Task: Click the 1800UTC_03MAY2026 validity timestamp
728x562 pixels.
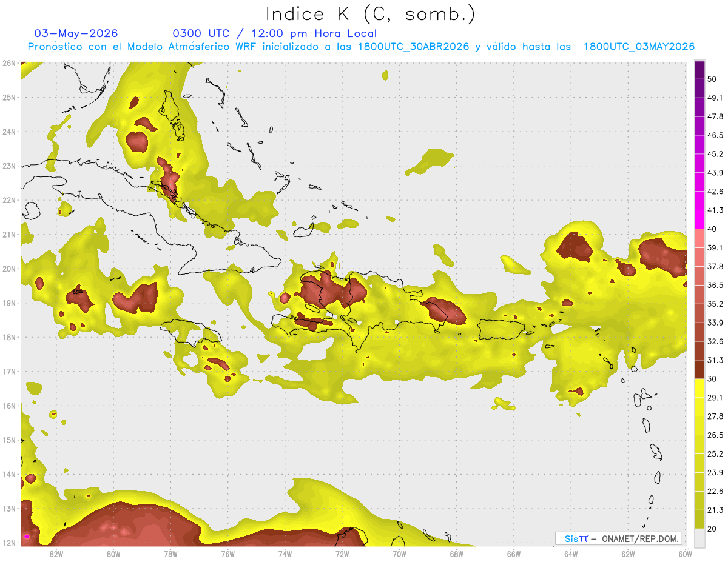Action: coord(639,47)
